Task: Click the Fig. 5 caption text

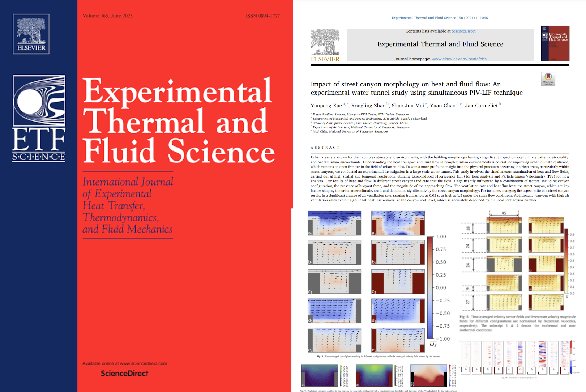Action: [x=517, y=323]
